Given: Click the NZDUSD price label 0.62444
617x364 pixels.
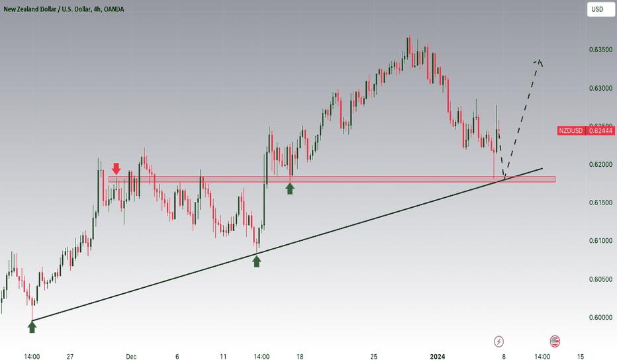Looking at the screenshot, I should [585, 130].
